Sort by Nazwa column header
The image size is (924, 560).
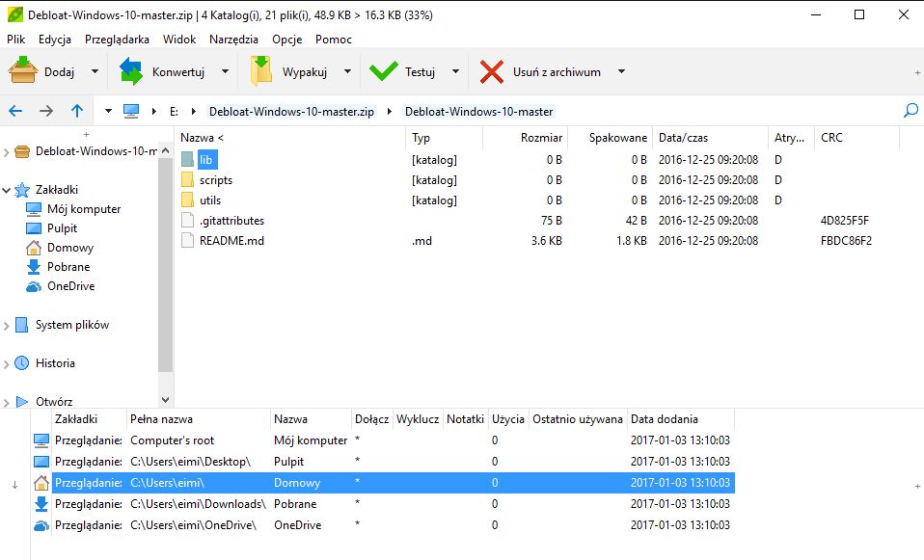[x=290, y=138]
